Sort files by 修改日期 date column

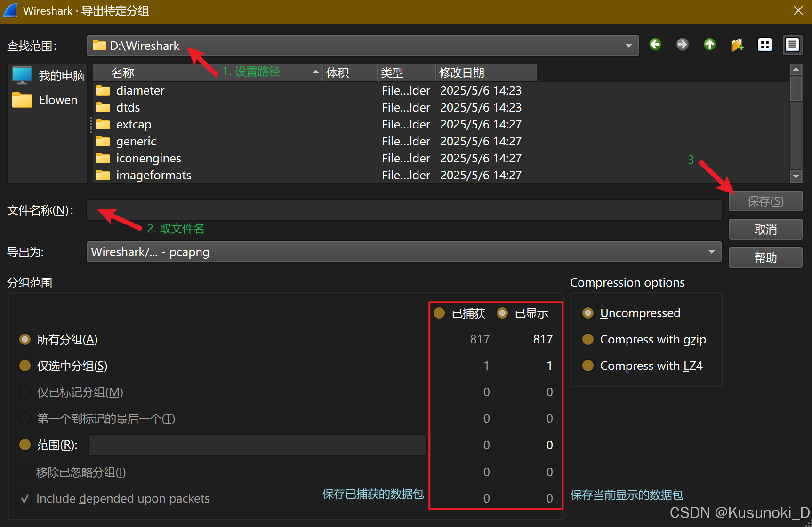click(486, 72)
